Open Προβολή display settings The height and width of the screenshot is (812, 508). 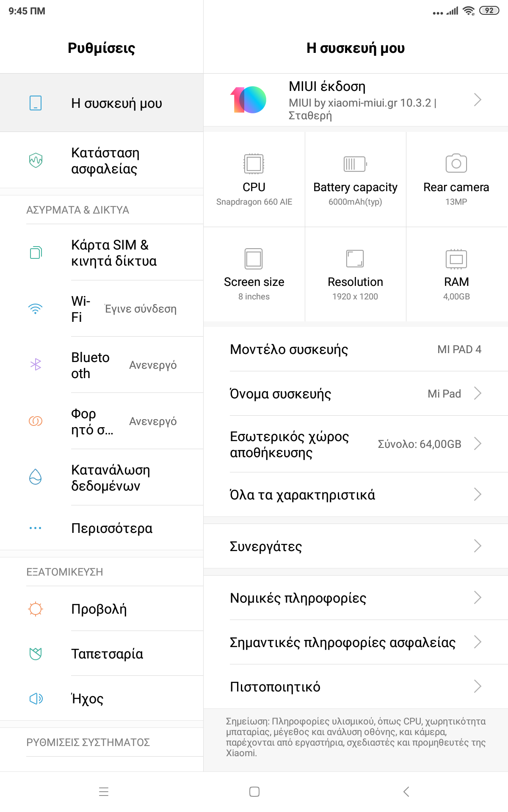99,609
